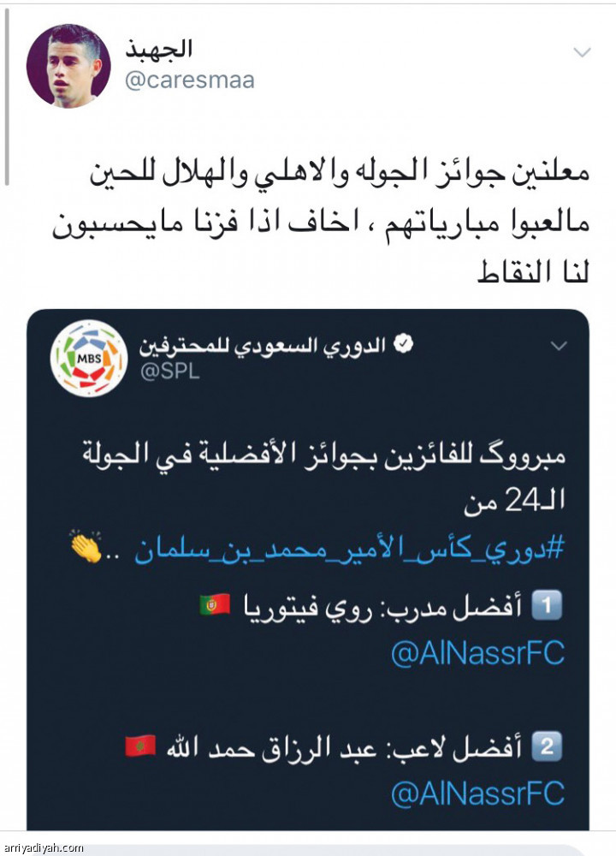Open @AlNassrFC mention under best player

coord(478,794)
